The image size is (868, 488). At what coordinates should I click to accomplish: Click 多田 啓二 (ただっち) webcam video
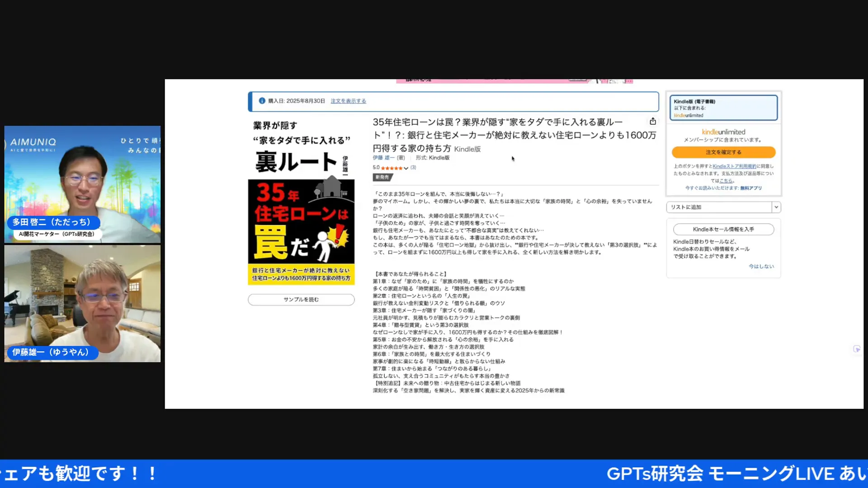(82, 184)
